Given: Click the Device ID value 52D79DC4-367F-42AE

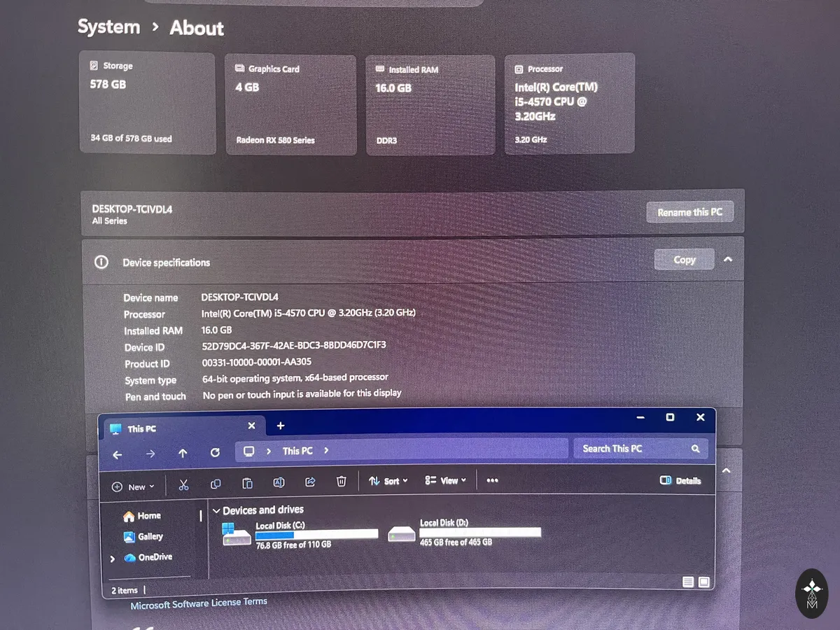Looking at the screenshot, I should click(294, 345).
